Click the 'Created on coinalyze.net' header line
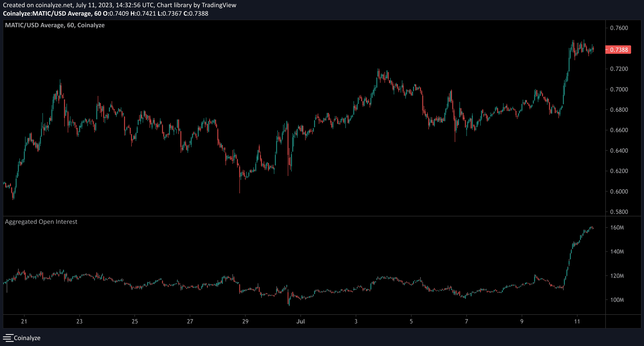Screen dimensions: 644x346 pyautogui.click(x=120, y=5)
